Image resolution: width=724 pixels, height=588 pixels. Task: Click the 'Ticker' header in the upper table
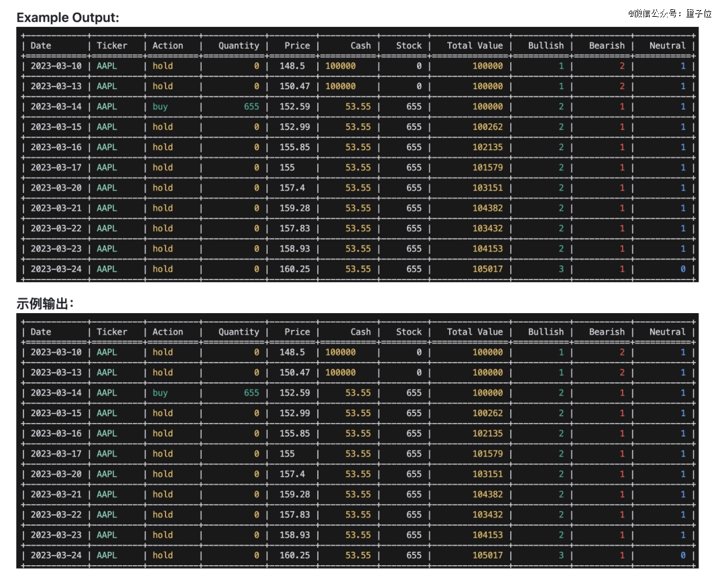click(111, 46)
